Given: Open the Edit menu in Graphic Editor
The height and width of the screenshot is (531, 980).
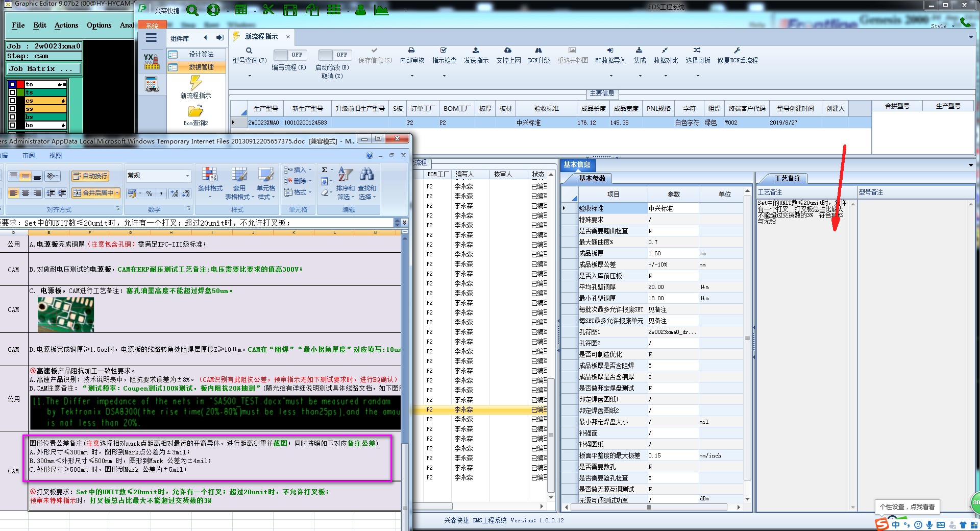Looking at the screenshot, I should point(40,25).
